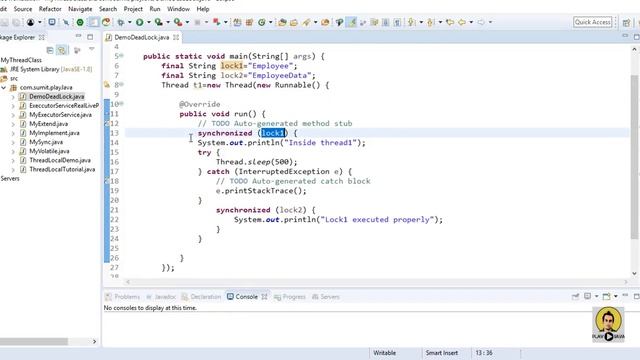Click the Skip All Breakpoints toolbar icon
Viewport: 640px width, 360px height.
pyautogui.click(x=66, y=22)
